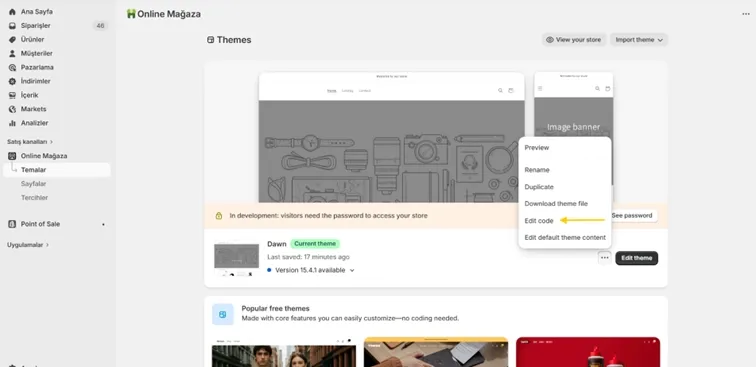756x367 pixels.
Task: Open the middle free theme thumbnail
Action: tap(436, 352)
